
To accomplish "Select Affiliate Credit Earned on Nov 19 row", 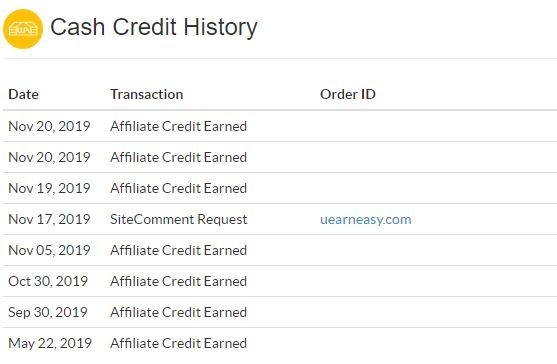I will click(x=179, y=188).
